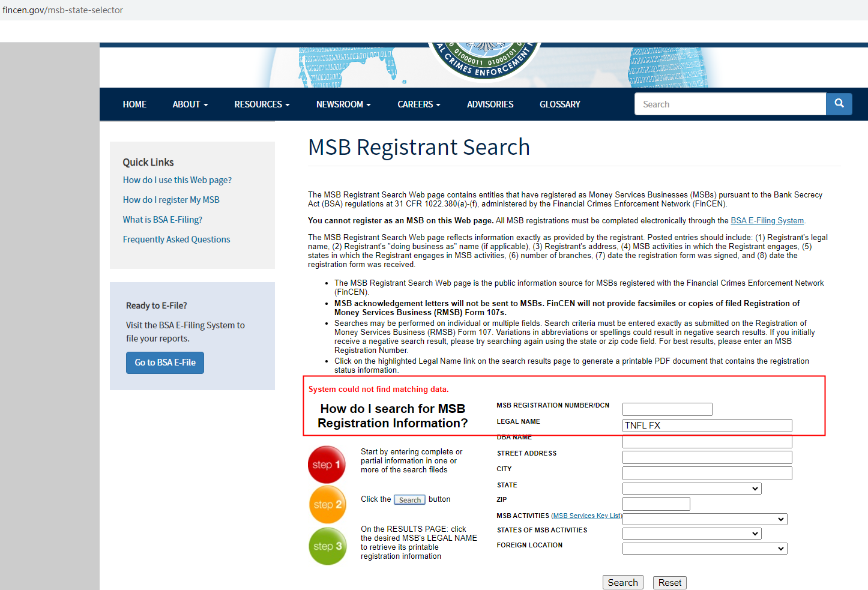Viewport: 868px width, 590px height.
Task: Focus the City input field
Action: [707, 473]
